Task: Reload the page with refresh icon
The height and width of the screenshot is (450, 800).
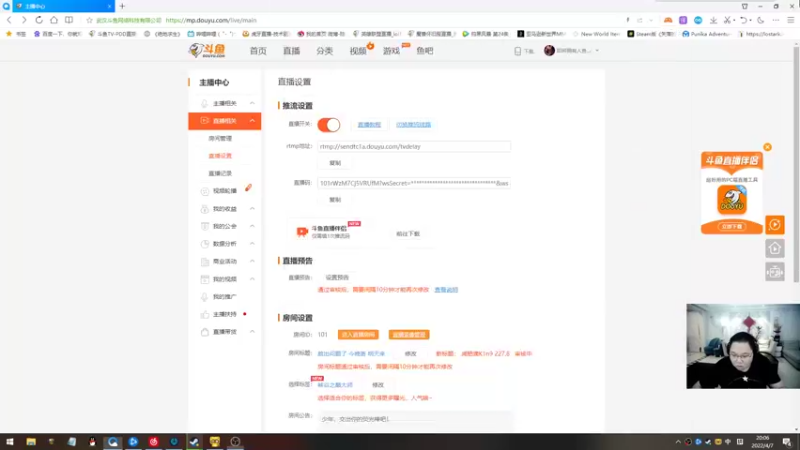Action: pyautogui.click(x=39, y=20)
